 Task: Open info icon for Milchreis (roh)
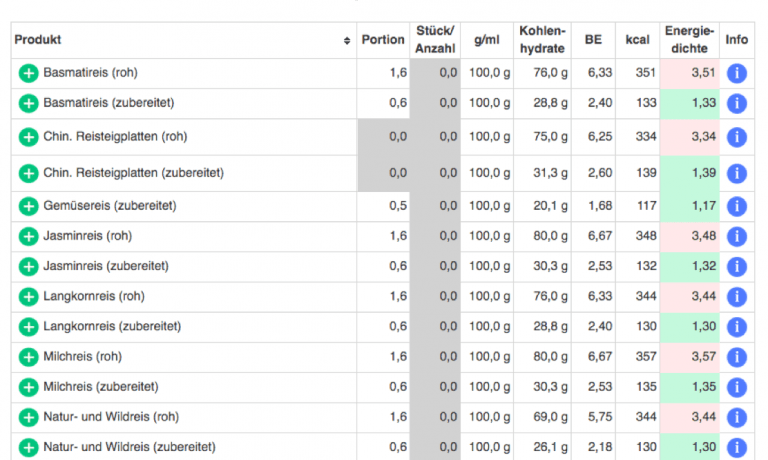tap(737, 357)
